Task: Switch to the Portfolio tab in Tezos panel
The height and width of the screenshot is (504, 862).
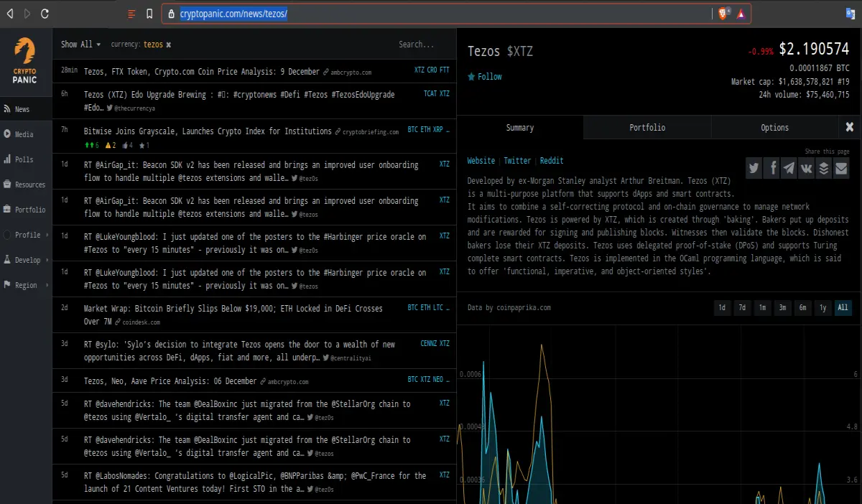Action: [647, 127]
